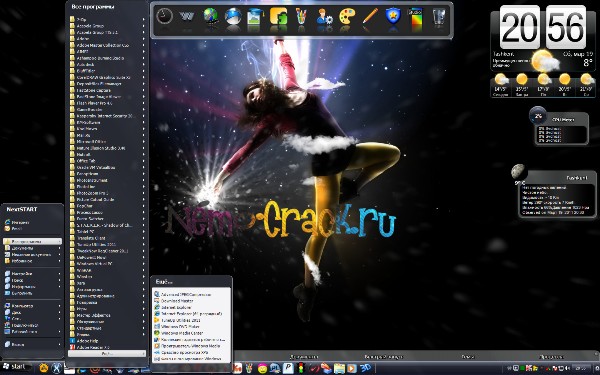Switch to Быстрый запуск tab on bottom bar
The height and width of the screenshot is (375, 600).
point(383,357)
